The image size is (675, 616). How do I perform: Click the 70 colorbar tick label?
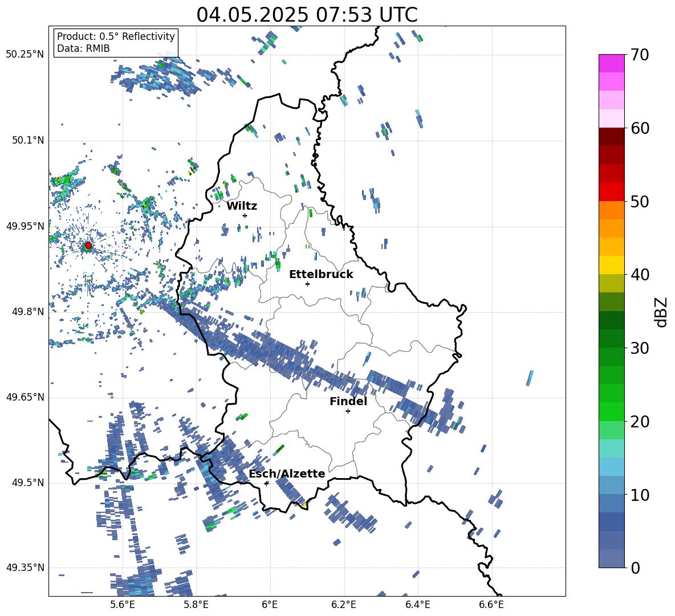(x=640, y=55)
